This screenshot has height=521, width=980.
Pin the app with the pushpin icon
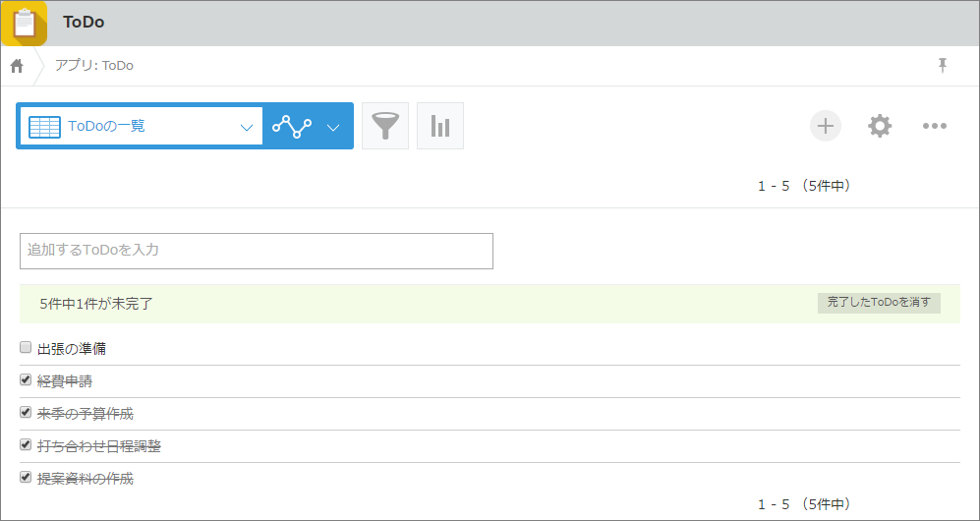click(943, 65)
